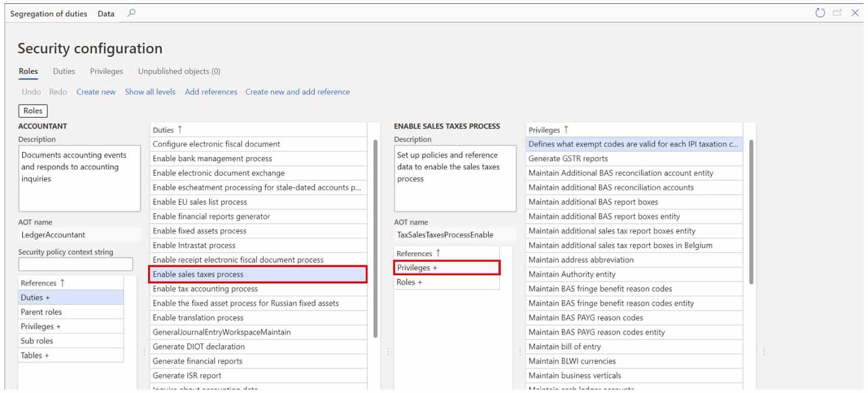This screenshot has width=868, height=393.
Task: Expand Tables + in the references list
Action: click(x=71, y=356)
